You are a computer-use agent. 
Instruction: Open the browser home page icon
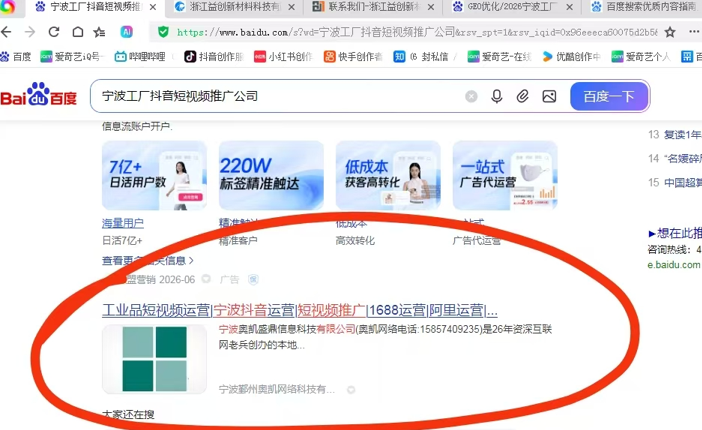(78, 32)
